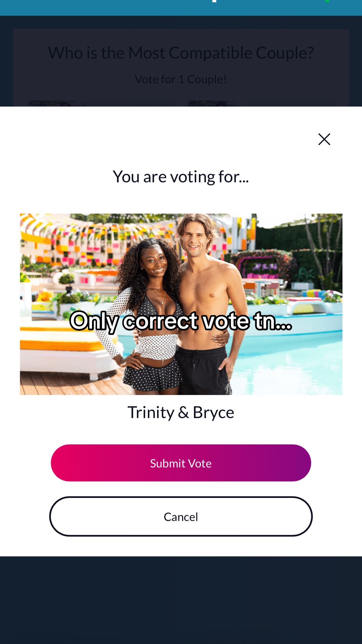Tap the white logo fragment in the header
362x644 pixels.
click(214, 1)
